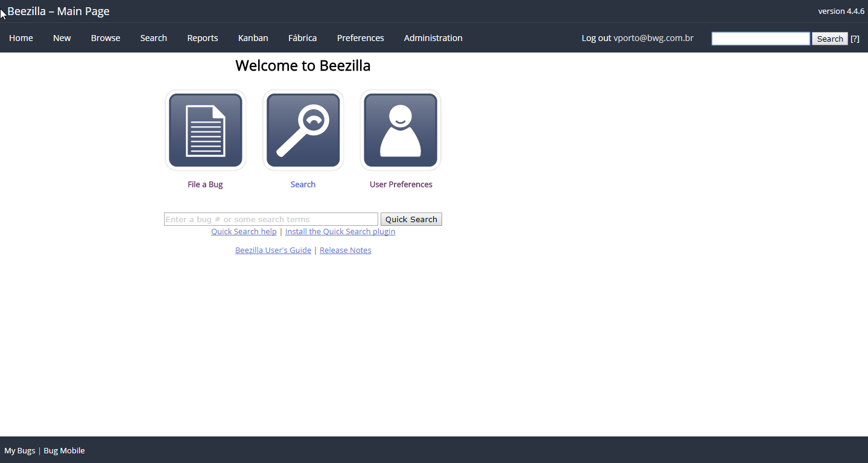
Task: Focus the bug number quick search field
Action: pos(271,219)
